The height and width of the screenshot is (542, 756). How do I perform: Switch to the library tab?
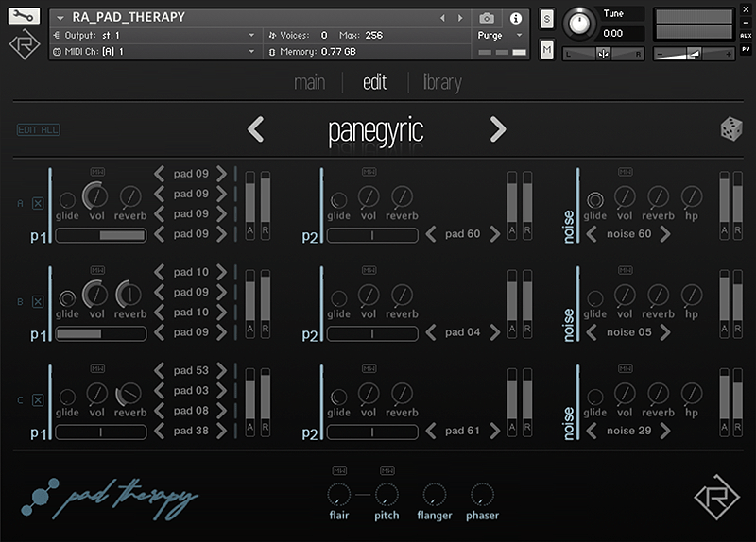click(x=442, y=82)
